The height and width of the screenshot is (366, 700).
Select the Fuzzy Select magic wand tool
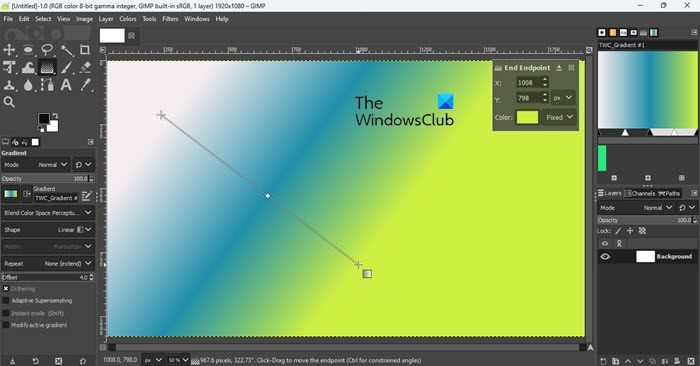(x=67, y=50)
